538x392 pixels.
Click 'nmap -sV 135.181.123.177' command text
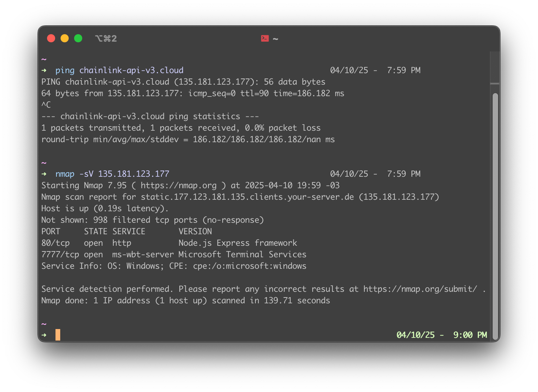(112, 174)
